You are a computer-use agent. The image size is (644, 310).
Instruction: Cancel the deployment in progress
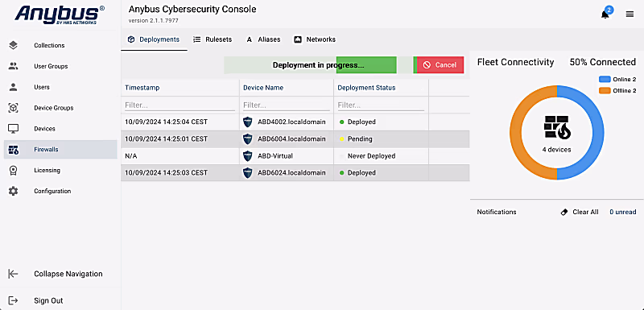pyautogui.click(x=440, y=65)
